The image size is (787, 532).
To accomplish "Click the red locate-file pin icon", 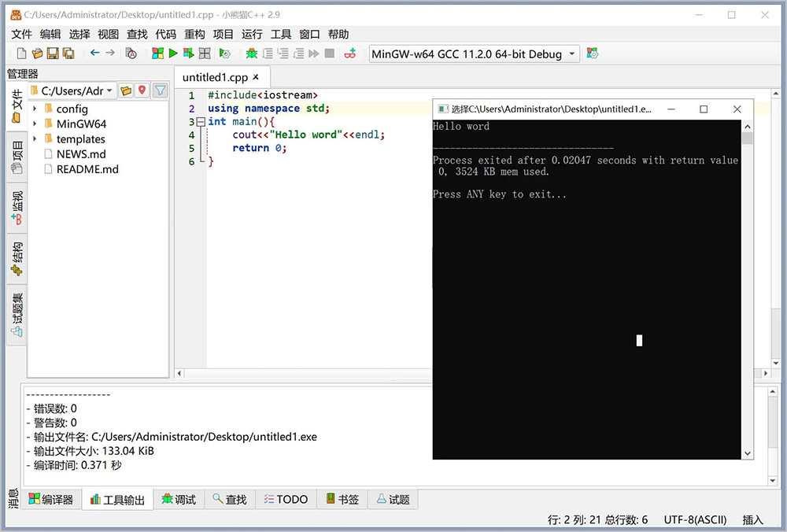I will pos(142,91).
